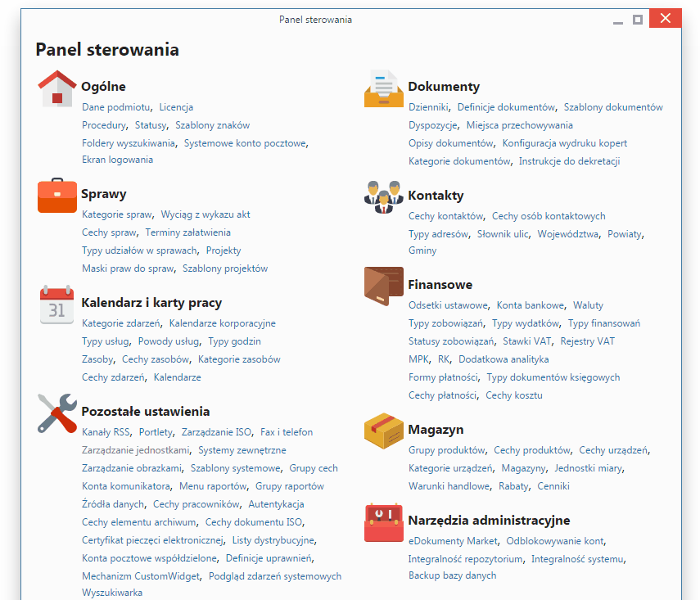The image size is (700, 600).
Task: Click the brown wallet Finansowe icon
Action: click(x=384, y=286)
